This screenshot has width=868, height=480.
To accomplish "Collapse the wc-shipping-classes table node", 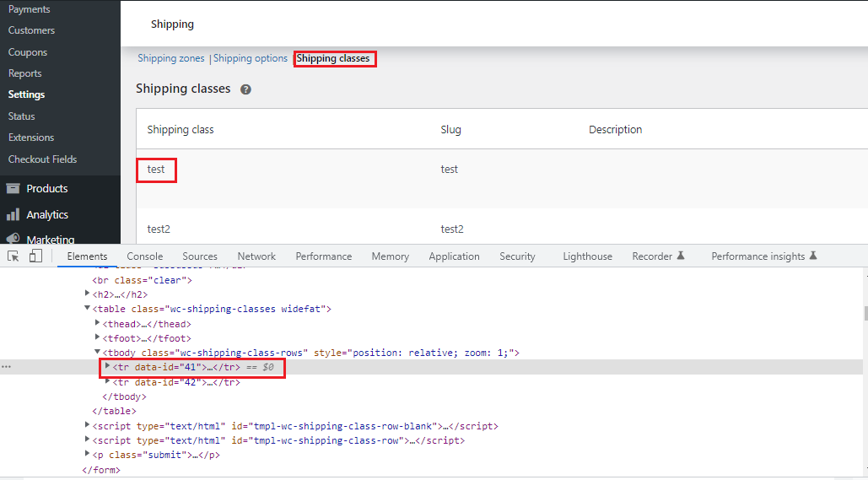I will tap(87, 308).
